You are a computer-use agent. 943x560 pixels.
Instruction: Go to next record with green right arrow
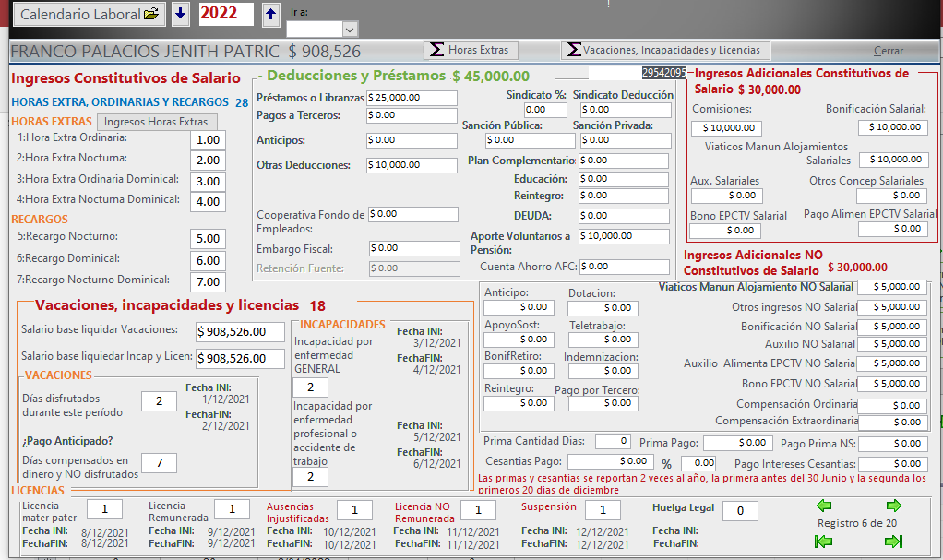tap(893, 506)
